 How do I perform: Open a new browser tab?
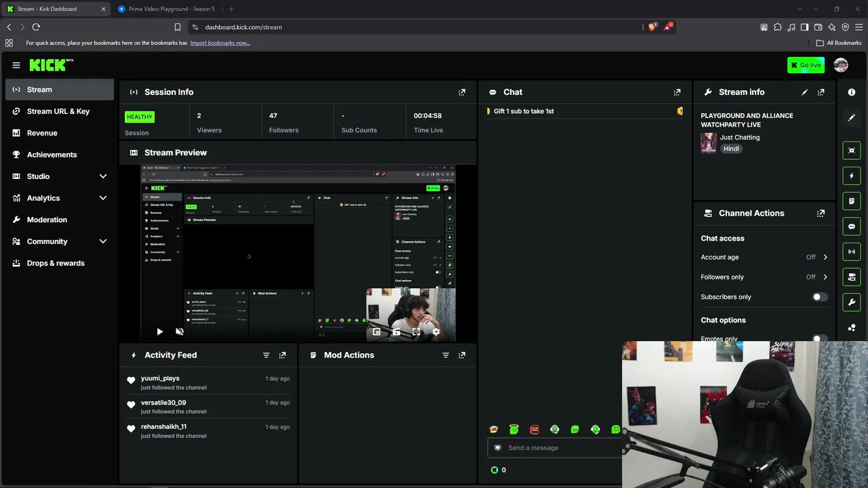click(231, 9)
